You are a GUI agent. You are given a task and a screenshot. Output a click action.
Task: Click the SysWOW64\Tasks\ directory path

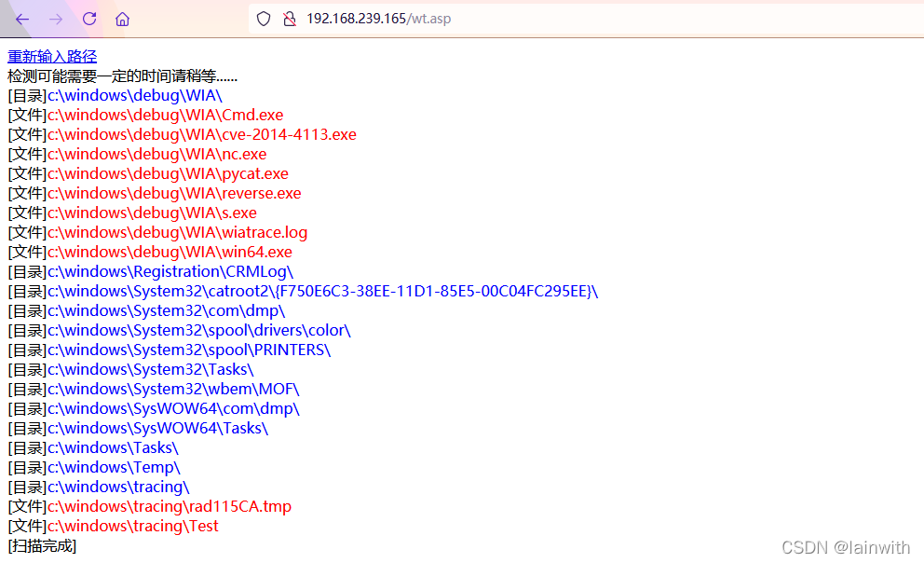158,428
